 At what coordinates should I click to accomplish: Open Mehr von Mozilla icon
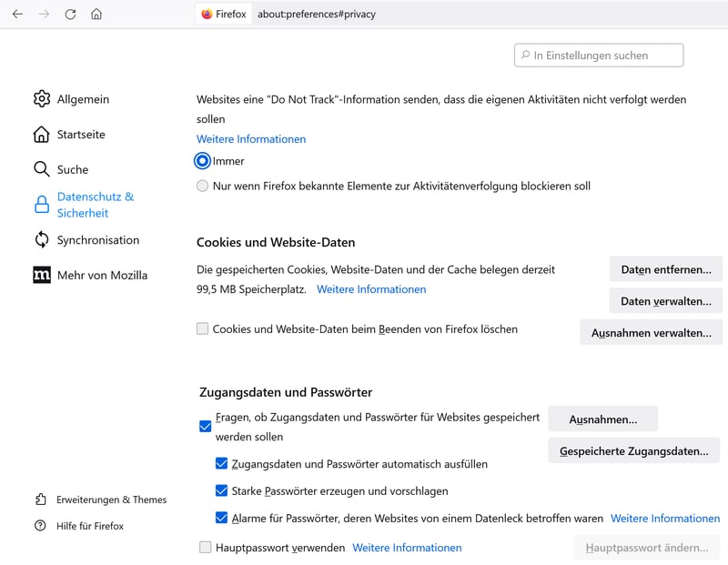tap(42, 275)
